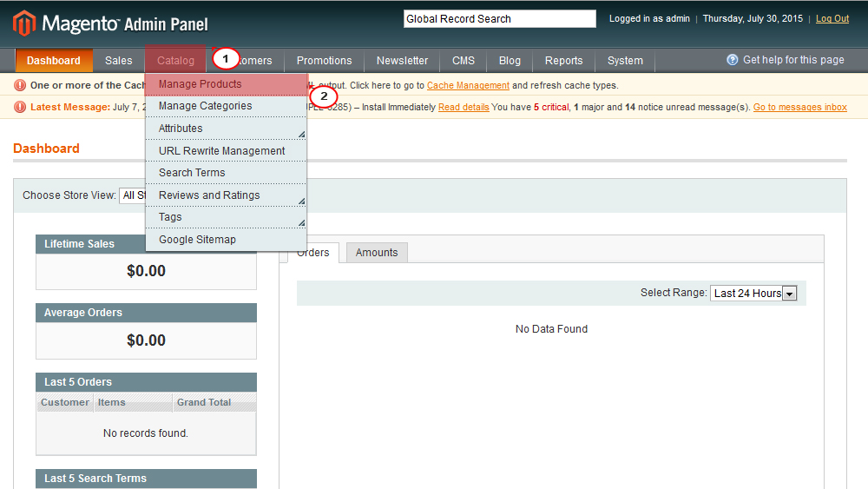Click the Customer column header

coord(65,403)
